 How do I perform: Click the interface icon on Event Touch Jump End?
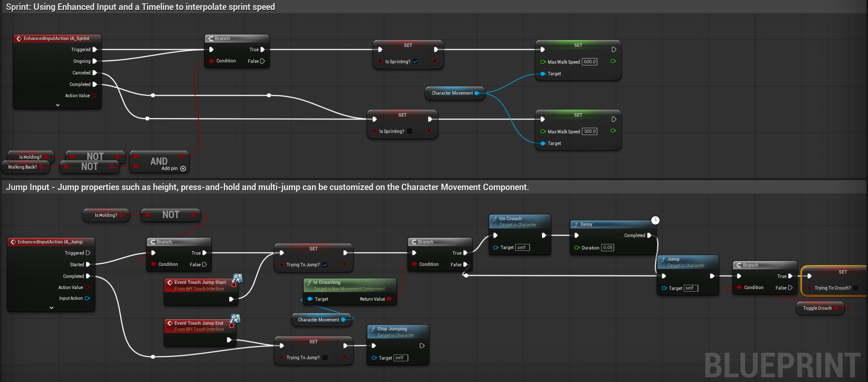click(235, 320)
